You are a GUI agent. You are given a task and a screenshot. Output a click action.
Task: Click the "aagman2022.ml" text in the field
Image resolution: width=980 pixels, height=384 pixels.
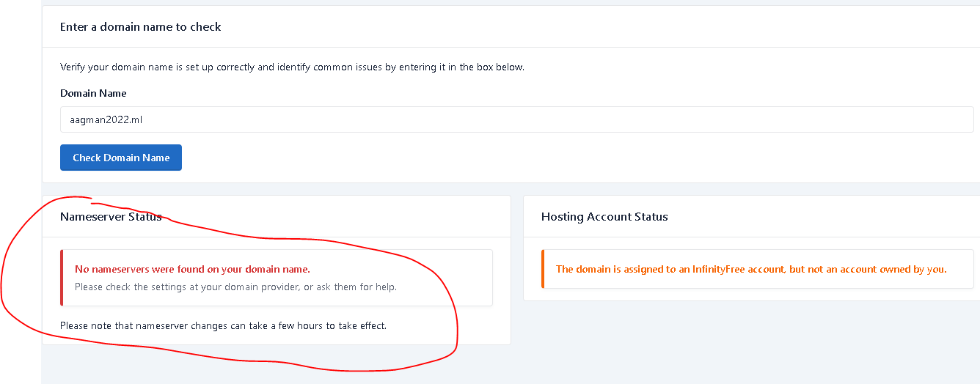101,119
